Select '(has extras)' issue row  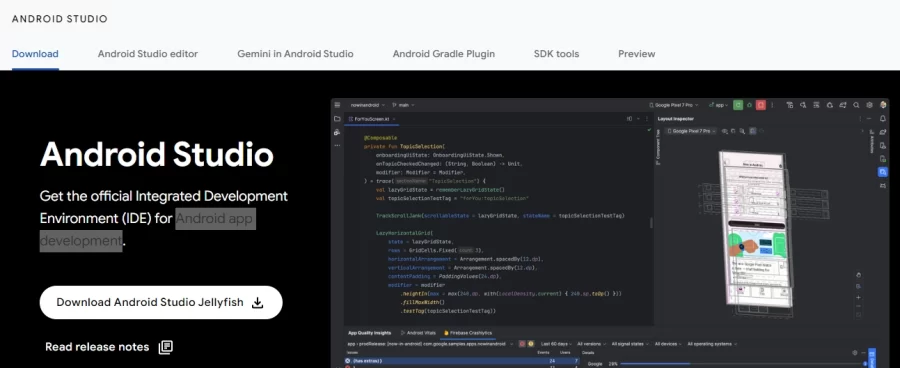[x=462, y=361]
